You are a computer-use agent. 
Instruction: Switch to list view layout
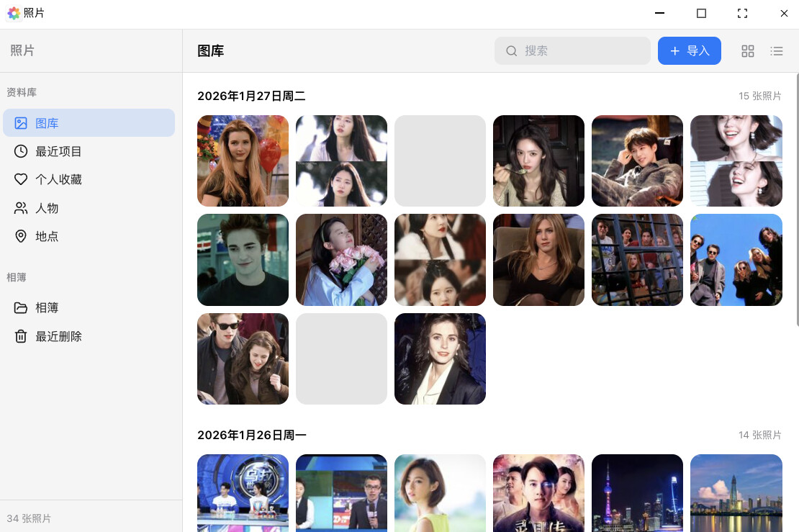pyautogui.click(x=777, y=51)
